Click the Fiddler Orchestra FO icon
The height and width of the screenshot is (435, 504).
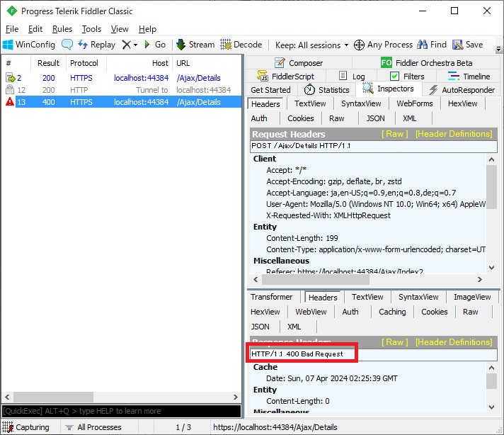click(x=386, y=62)
